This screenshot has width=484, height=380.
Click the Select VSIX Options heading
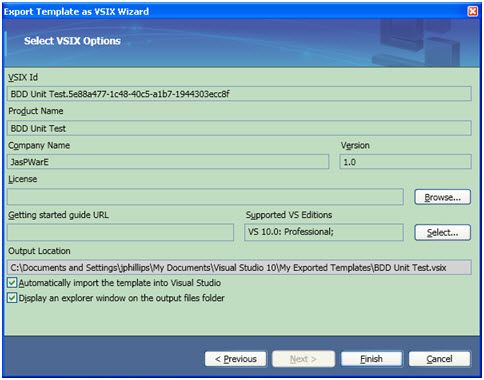(72, 41)
